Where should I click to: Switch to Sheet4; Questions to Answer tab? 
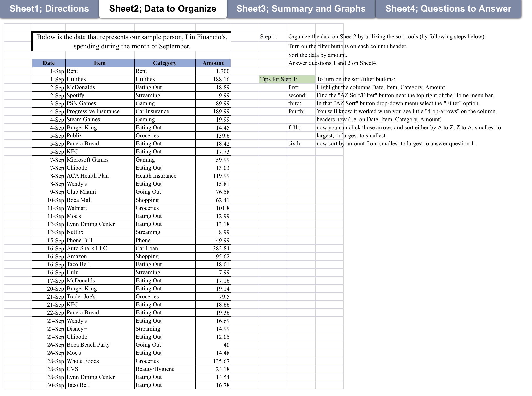pos(448,9)
